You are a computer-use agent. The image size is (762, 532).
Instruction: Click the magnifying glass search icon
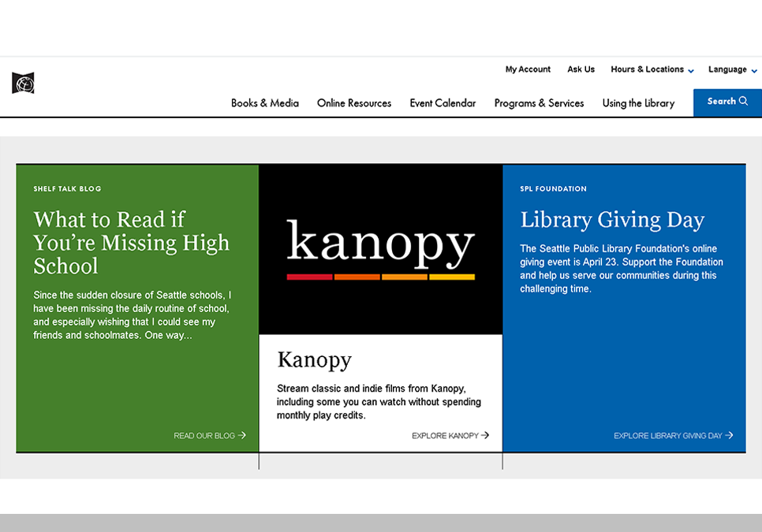(x=745, y=101)
